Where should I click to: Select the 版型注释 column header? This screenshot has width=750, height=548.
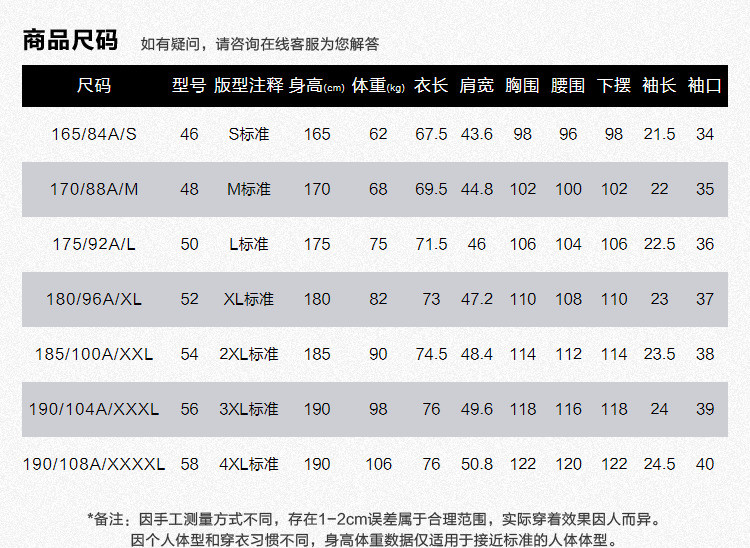click(248, 86)
